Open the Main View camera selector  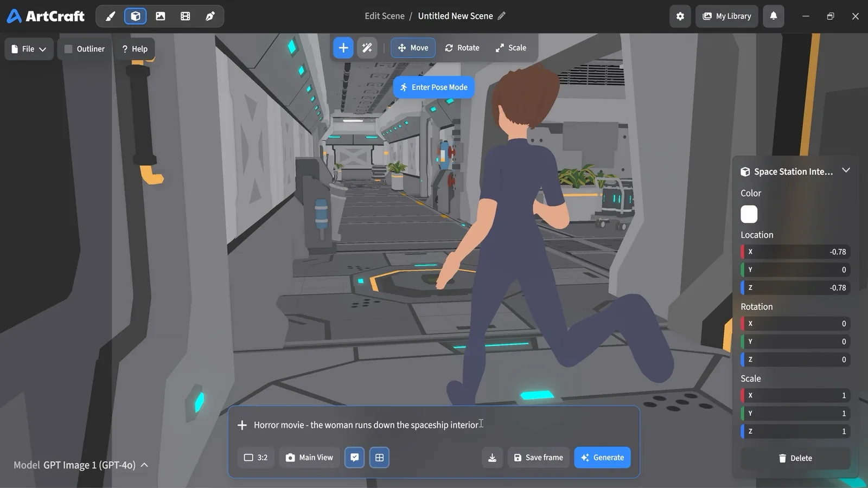click(310, 458)
